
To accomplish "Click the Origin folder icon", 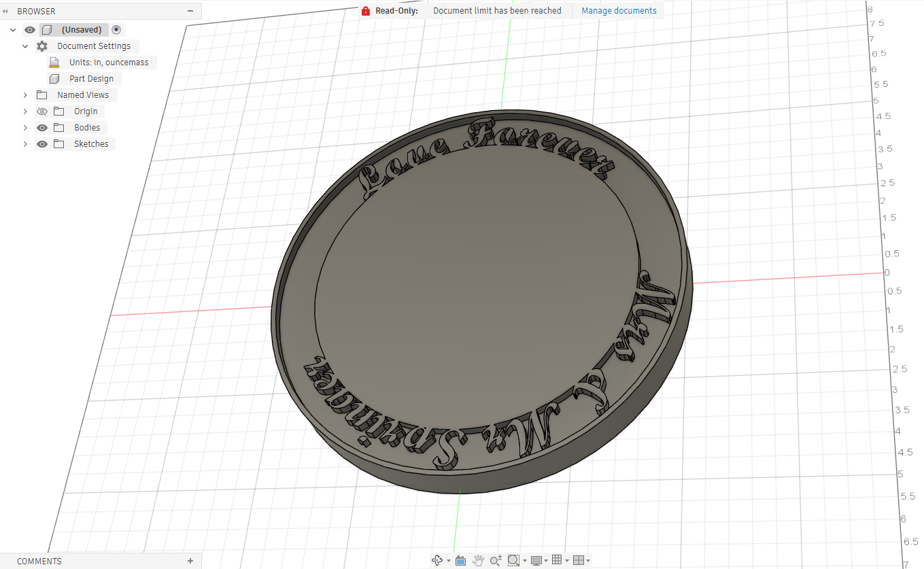I will tap(59, 111).
